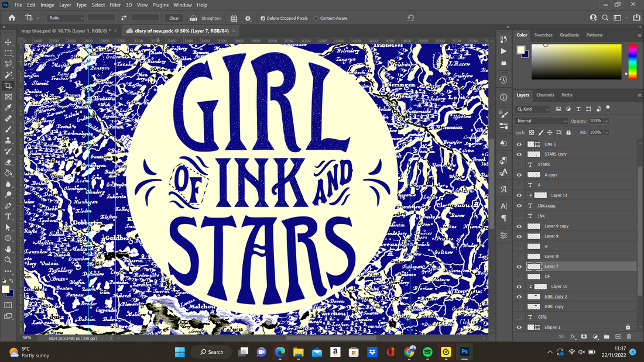Open crop settings gear menu
Screen dimensions: 644x362
pos(248,19)
